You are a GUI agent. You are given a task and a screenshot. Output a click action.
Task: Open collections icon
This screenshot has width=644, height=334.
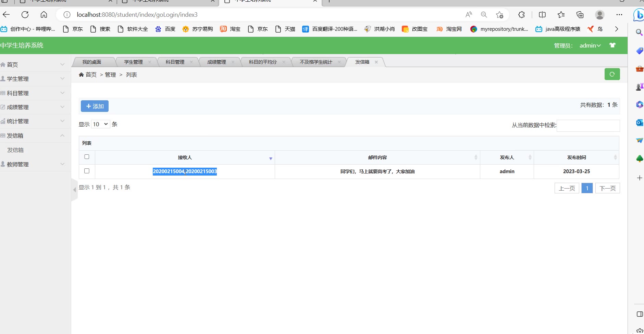[x=580, y=15]
